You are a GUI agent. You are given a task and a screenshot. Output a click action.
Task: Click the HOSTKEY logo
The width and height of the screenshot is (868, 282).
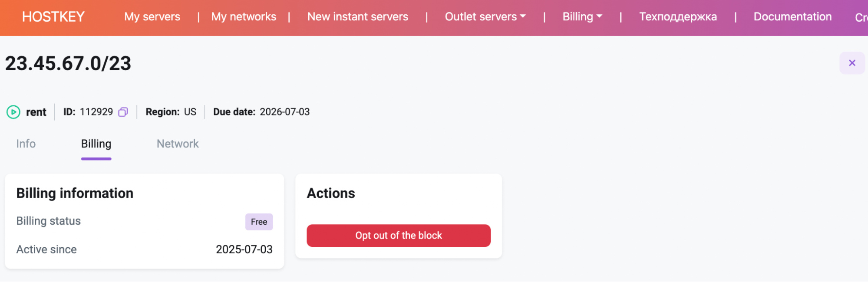[x=53, y=17]
